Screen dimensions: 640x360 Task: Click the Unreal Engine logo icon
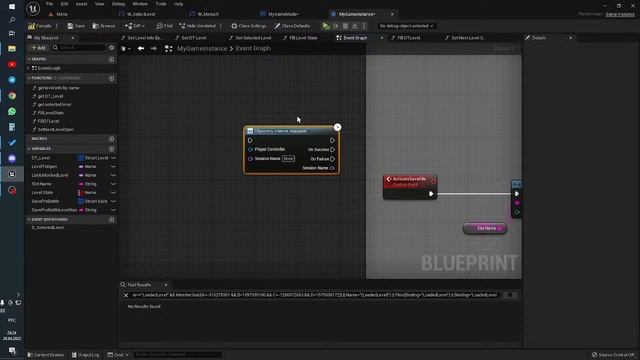click(x=33, y=9)
